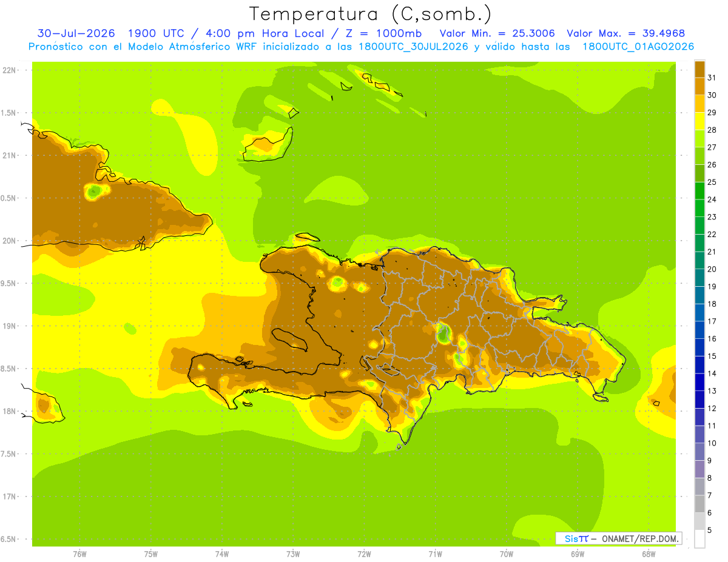Click the "73W" longitude label
The width and height of the screenshot is (728, 562).
tap(293, 554)
